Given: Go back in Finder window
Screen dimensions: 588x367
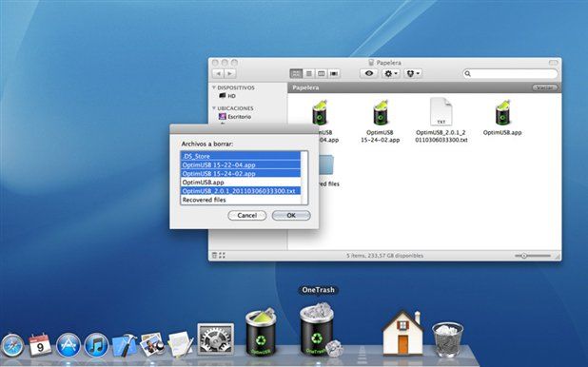Looking at the screenshot, I should (x=218, y=73).
